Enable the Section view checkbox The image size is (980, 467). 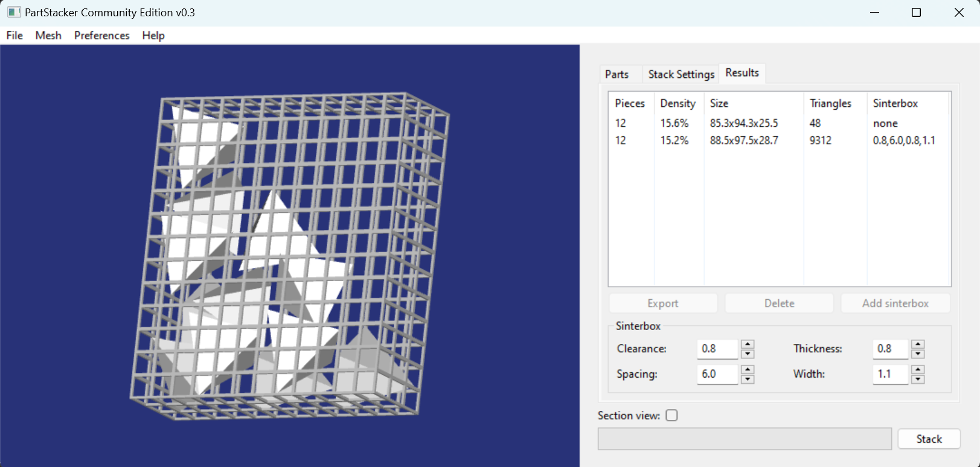pyautogui.click(x=671, y=416)
